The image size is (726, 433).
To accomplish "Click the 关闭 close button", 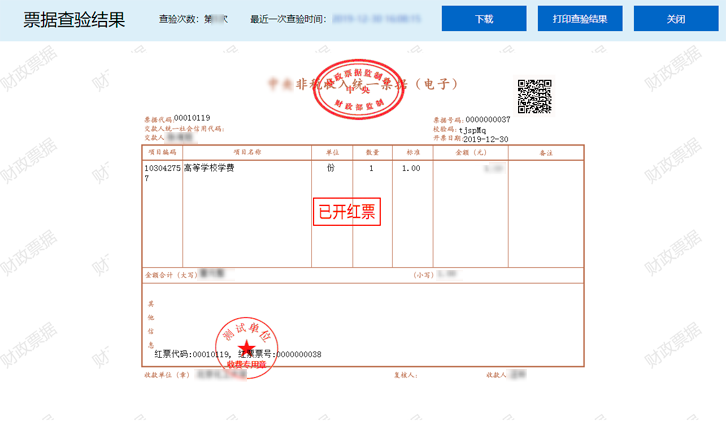I will (x=676, y=19).
